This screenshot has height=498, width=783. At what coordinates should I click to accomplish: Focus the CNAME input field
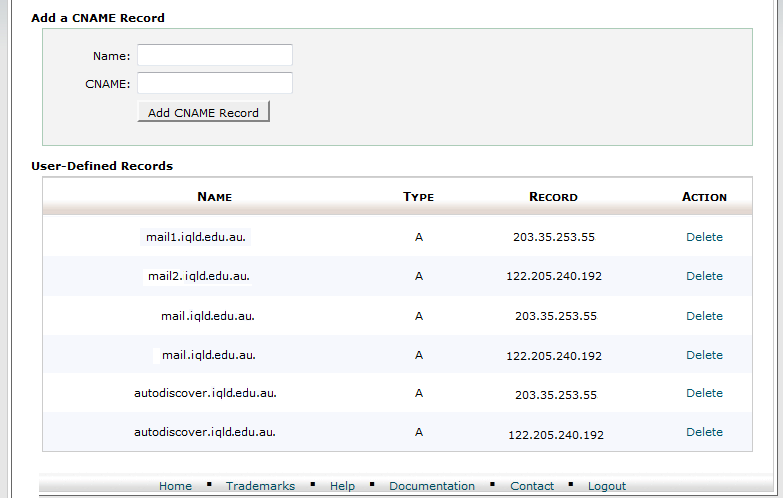215,83
